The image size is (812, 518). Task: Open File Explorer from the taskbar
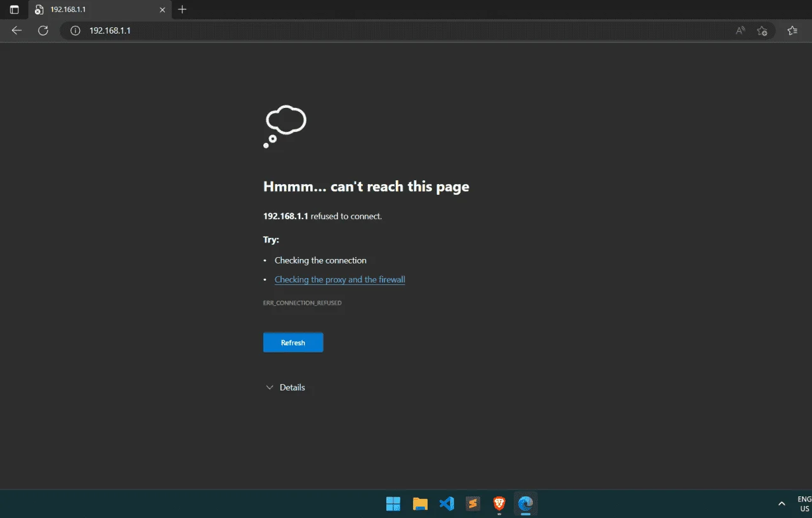(420, 504)
